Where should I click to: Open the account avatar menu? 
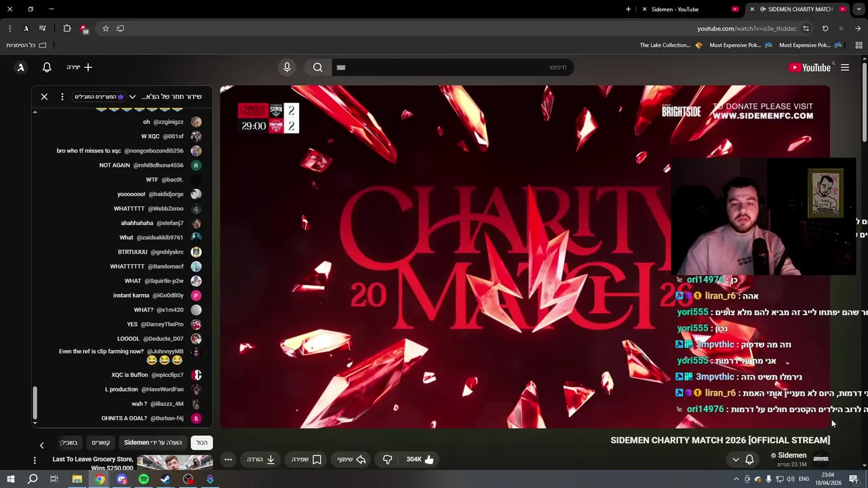point(20,67)
